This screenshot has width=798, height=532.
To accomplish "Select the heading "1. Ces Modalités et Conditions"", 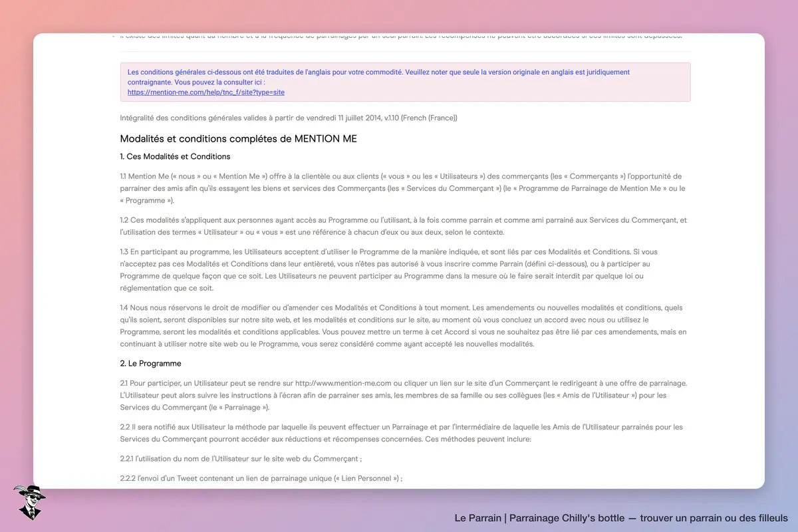I will click(x=175, y=157).
